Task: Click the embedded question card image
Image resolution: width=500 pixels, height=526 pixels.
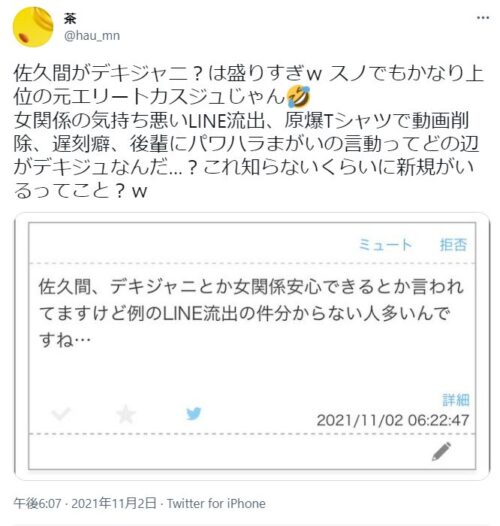Action: coord(252,346)
